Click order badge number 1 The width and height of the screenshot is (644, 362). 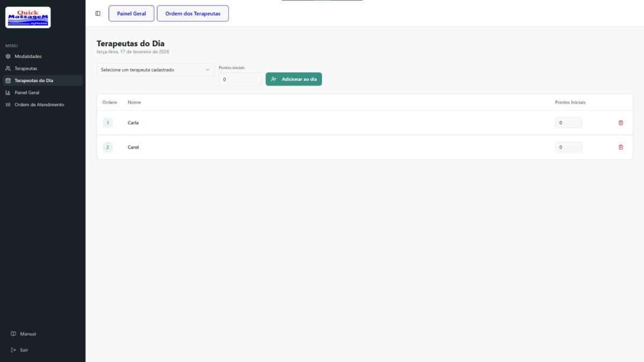pyautogui.click(x=107, y=123)
